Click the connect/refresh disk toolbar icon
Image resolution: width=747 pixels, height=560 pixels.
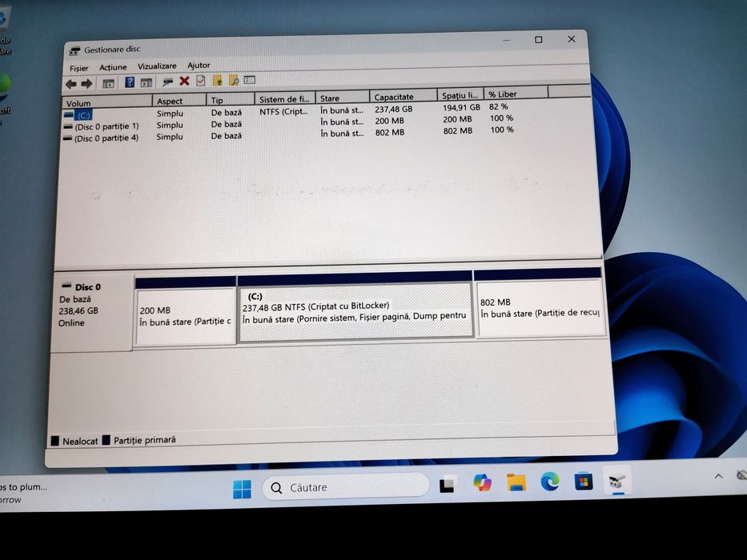pyautogui.click(x=167, y=82)
